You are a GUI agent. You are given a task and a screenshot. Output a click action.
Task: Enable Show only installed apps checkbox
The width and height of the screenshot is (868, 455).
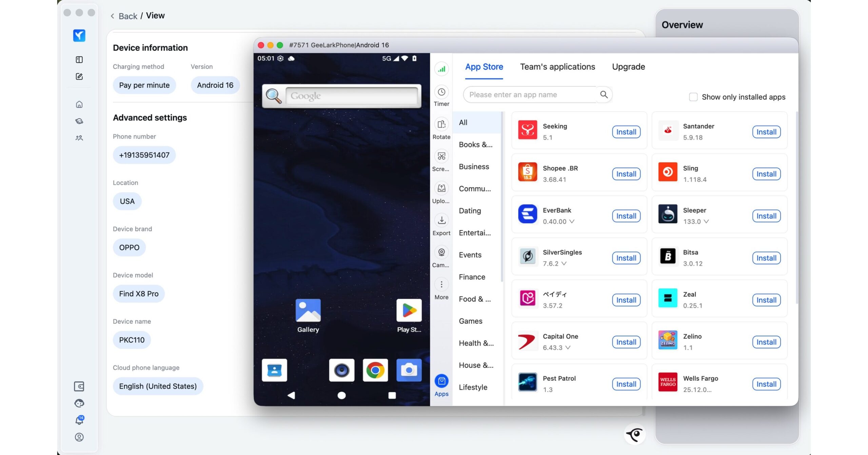pyautogui.click(x=693, y=97)
